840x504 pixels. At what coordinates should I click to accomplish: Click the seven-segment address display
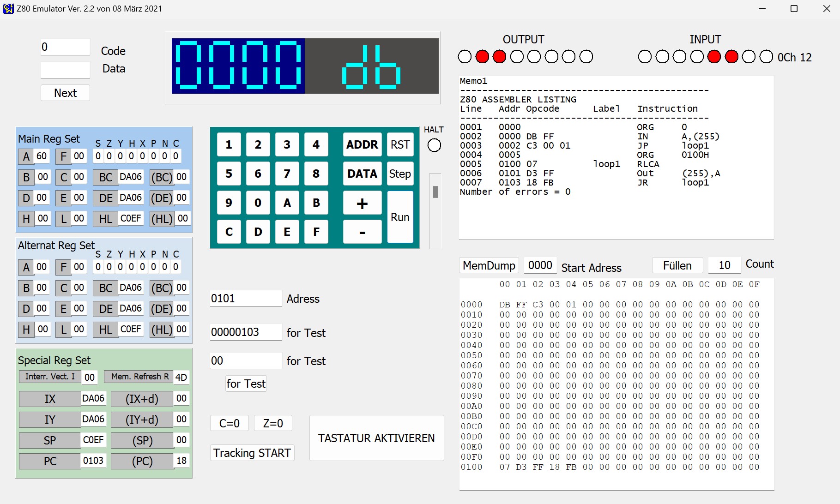[238, 66]
